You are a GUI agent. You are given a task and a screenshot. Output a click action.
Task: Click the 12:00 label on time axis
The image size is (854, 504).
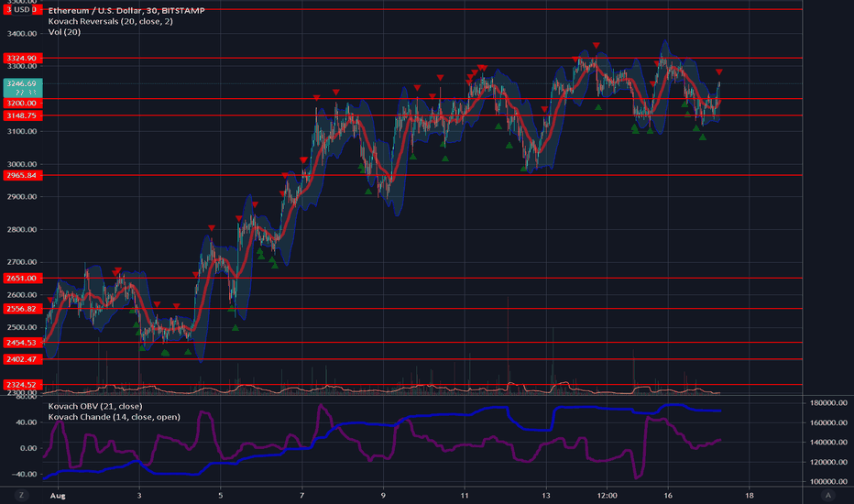click(x=607, y=495)
